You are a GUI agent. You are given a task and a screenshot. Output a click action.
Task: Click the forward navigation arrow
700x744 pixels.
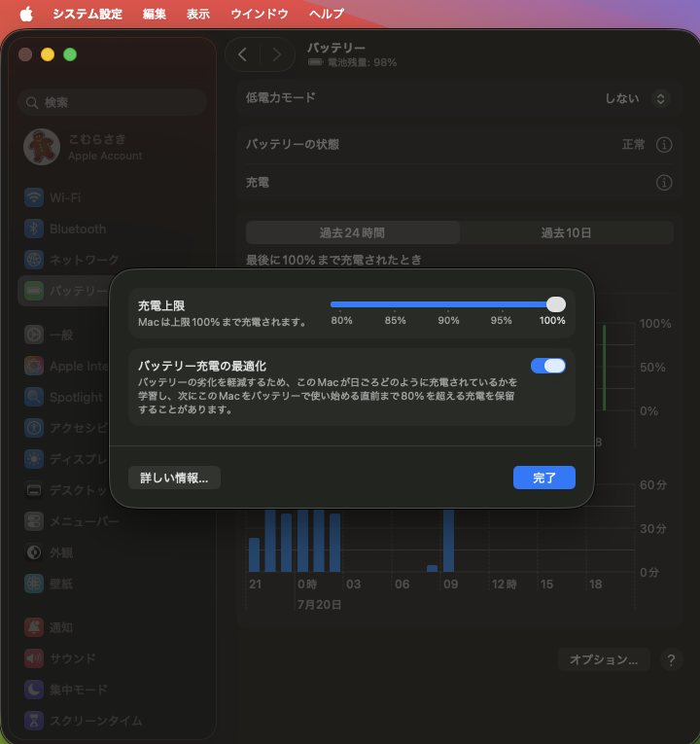click(x=277, y=54)
